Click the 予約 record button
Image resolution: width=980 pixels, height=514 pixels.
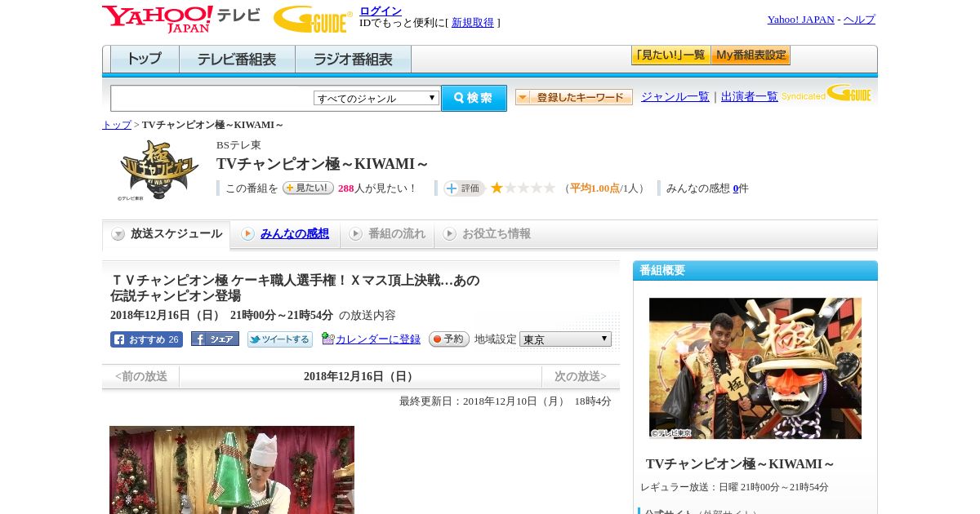[449, 339]
